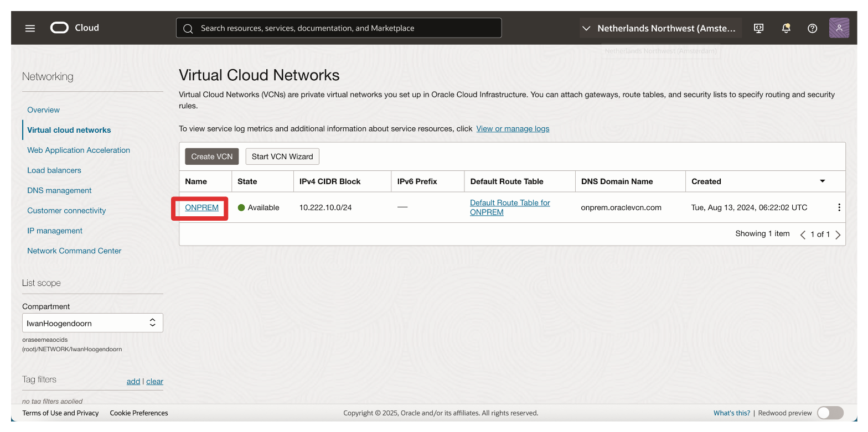Go to next page of results

(838, 235)
